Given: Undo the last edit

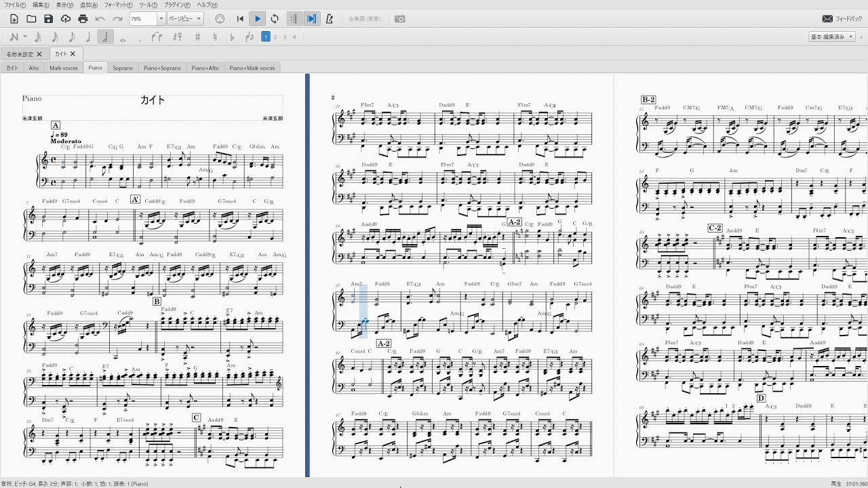Looking at the screenshot, I should [x=100, y=19].
